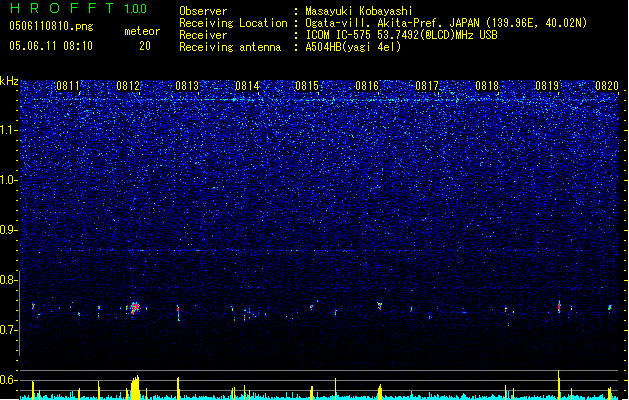Click the 0814 time marker

tap(247, 85)
